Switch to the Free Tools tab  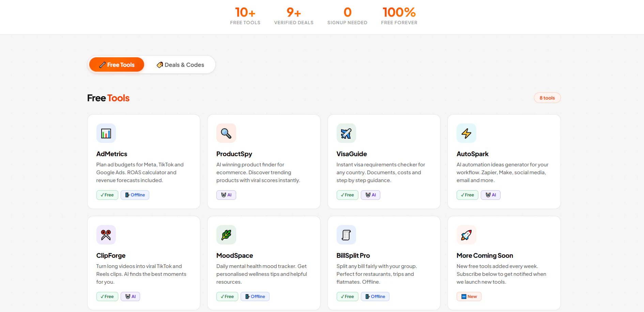(117, 64)
